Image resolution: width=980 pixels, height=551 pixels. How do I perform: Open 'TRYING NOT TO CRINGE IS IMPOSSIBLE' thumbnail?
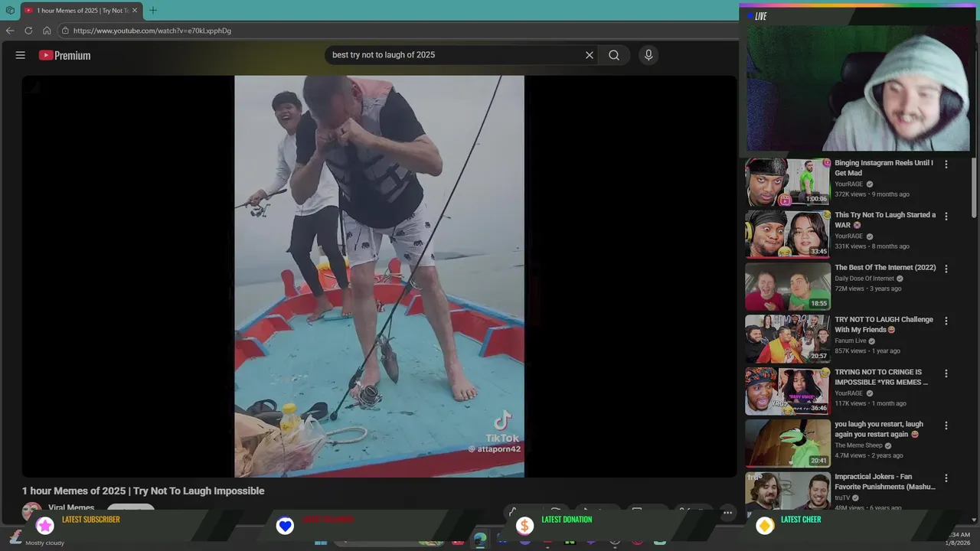point(788,391)
